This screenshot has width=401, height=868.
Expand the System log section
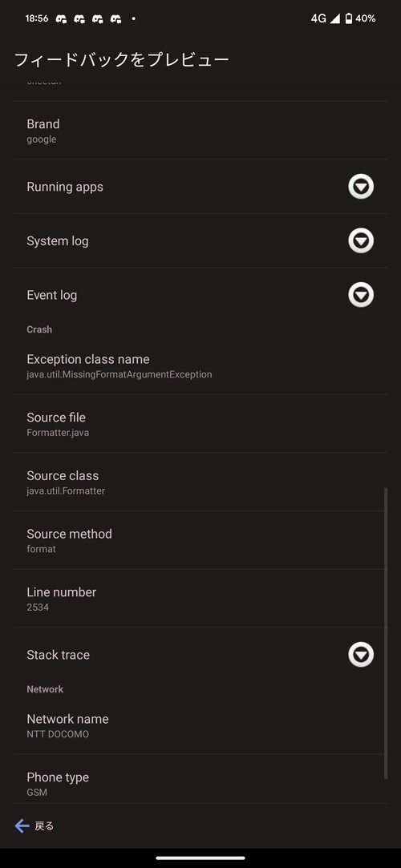(361, 240)
